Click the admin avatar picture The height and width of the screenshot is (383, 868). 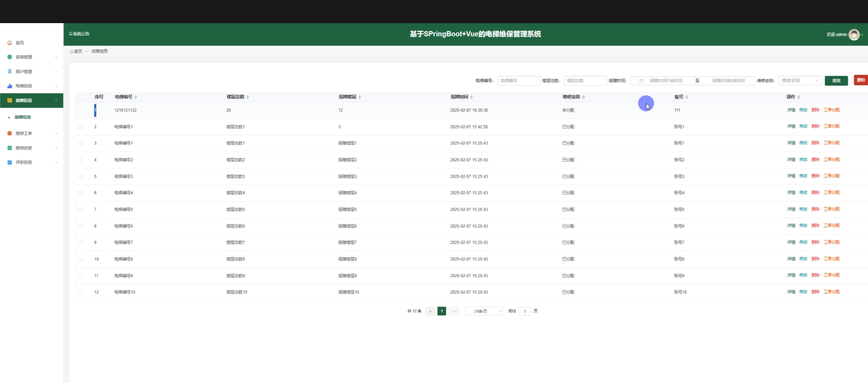[x=854, y=34]
